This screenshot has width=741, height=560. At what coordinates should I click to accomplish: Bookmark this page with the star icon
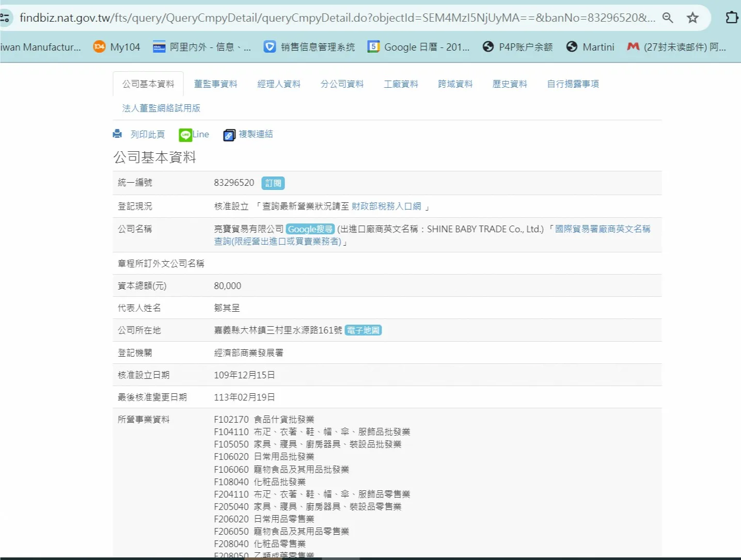pos(692,18)
